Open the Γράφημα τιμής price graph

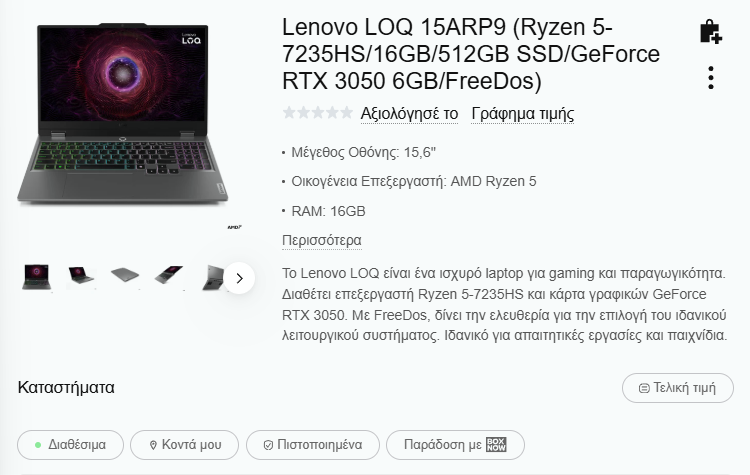[x=522, y=114]
